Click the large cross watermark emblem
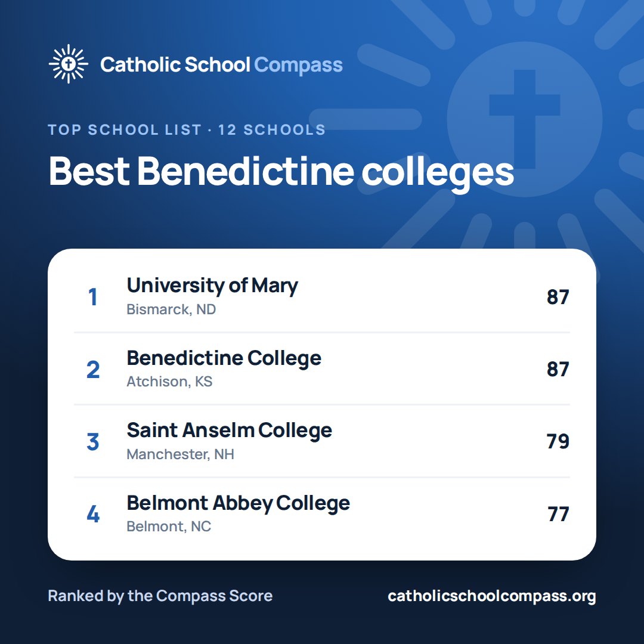Screen dimensions: 644x644 pyautogui.click(x=525, y=119)
